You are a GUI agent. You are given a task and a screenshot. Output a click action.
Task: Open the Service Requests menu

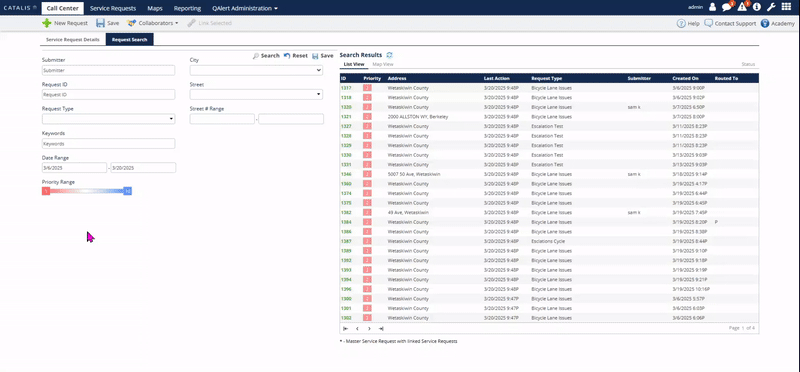tap(113, 8)
